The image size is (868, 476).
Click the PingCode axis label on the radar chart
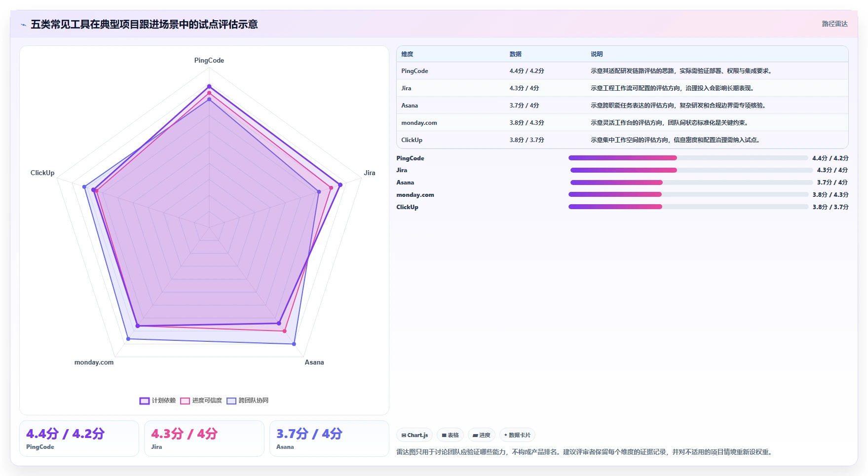(x=209, y=60)
